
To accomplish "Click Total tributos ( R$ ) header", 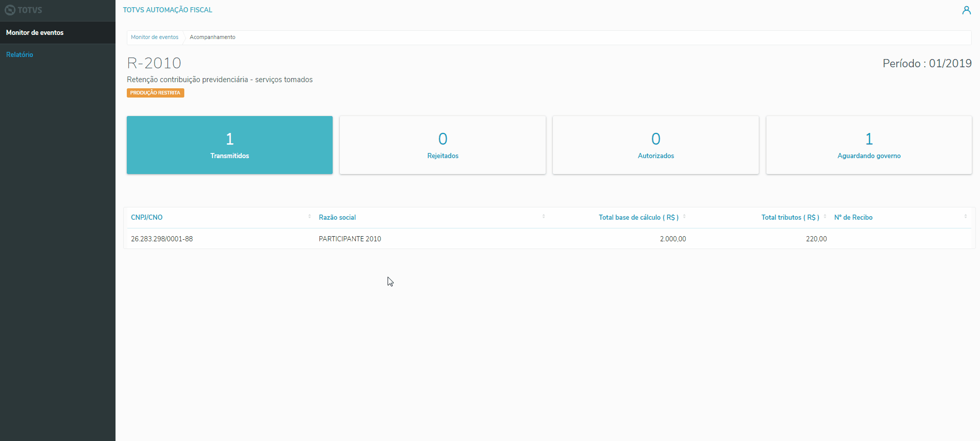I will pyautogui.click(x=790, y=217).
